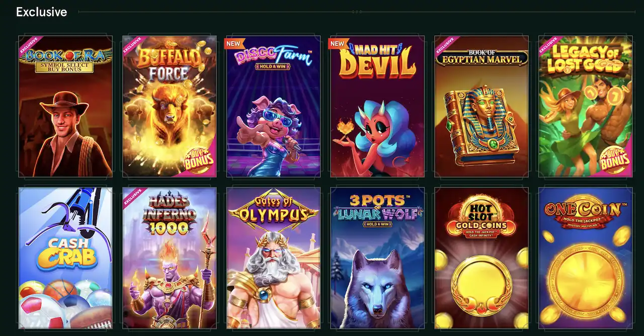Click the Exclusive ribbon on Book of Ra

[x=28, y=45]
